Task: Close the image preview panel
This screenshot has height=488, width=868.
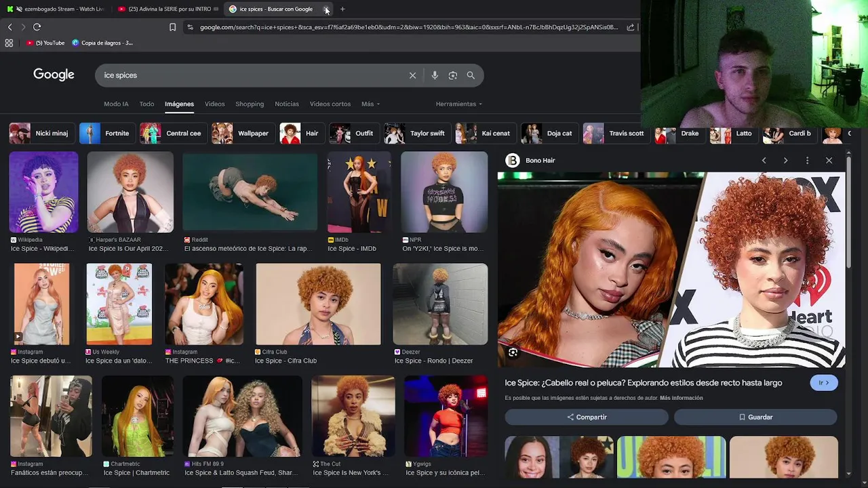Action: (x=829, y=161)
